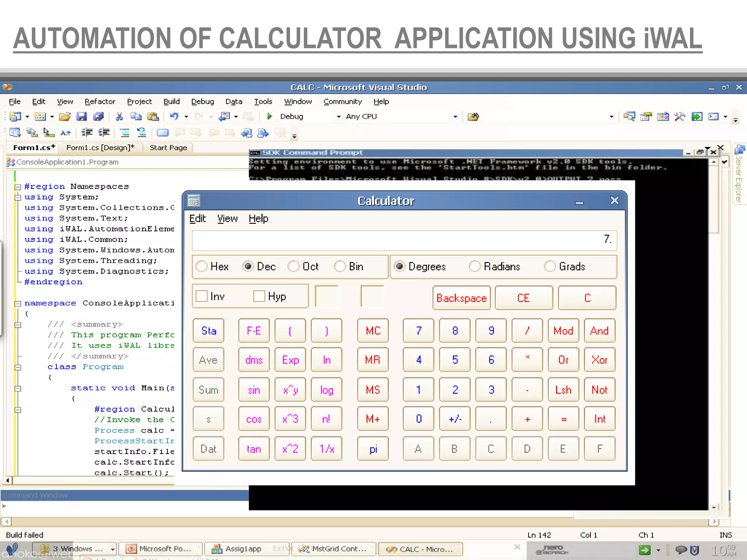Open the Any CPU platform dropdown
This screenshot has width=747, height=560.
coord(455,117)
